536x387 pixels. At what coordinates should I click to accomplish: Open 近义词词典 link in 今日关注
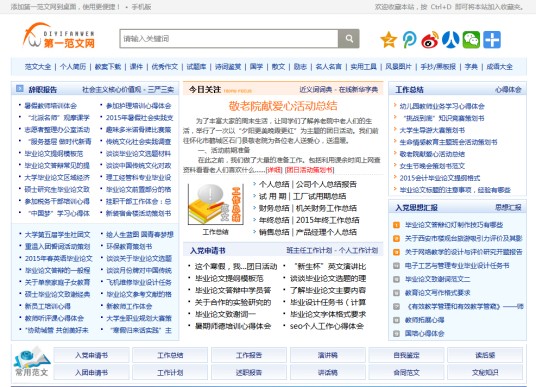click(x=316, y=90)
